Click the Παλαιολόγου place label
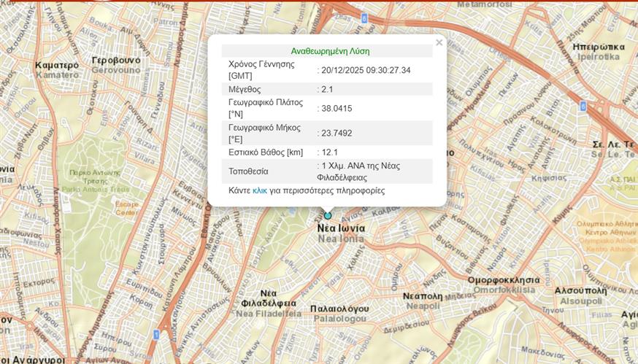This screenshot has height=364, width=638. click(338, 309)
